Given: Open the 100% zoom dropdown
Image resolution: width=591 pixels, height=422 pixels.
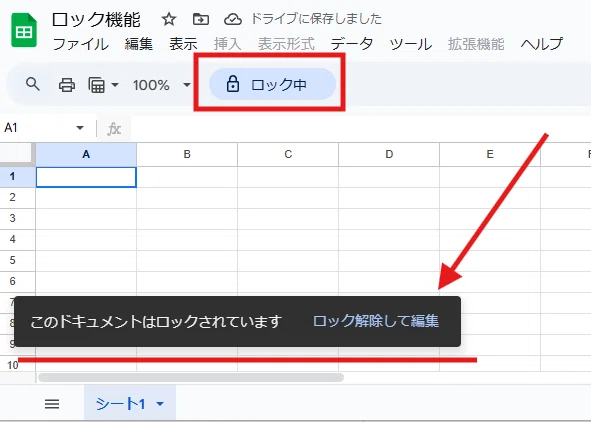Looking at the screenshot, I should pos(162,85).
